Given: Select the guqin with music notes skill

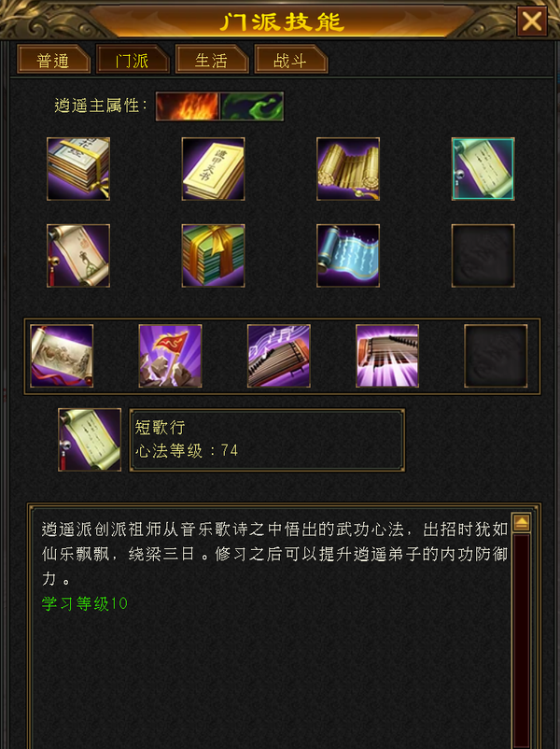Looking at the screenshot, I should pyautogui.click(x=279, y=356).
